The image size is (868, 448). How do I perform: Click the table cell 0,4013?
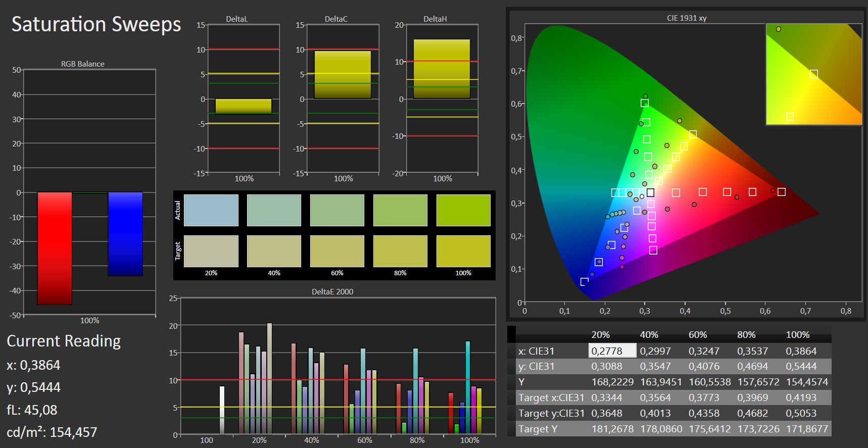pyautogui.click(x=655, y=413)
